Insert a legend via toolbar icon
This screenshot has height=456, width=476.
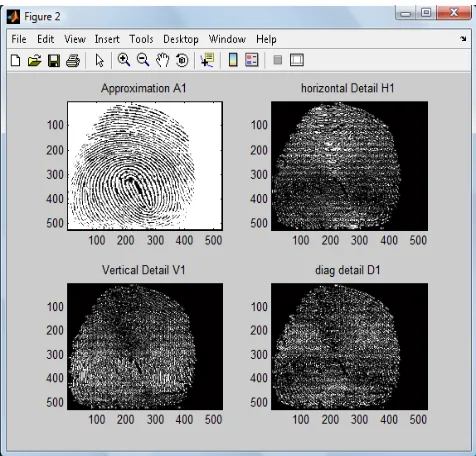click(x=252, y=60)
